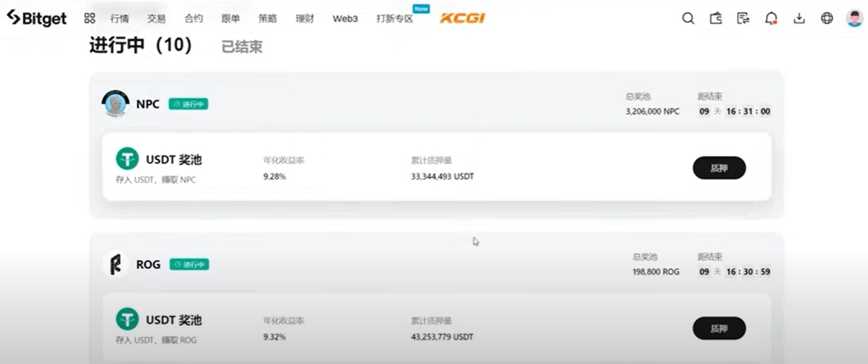Click the KCGI banner link
The width and height of the screenshot is (868, 364).
(x=462, y=18)
